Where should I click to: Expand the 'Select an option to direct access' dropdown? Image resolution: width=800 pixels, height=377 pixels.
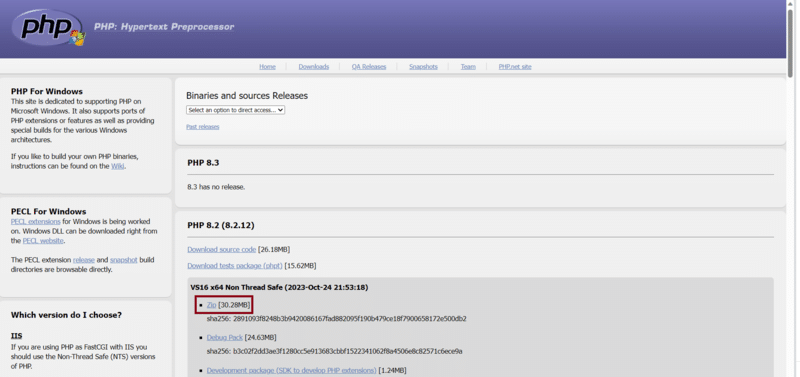[235, 110]
